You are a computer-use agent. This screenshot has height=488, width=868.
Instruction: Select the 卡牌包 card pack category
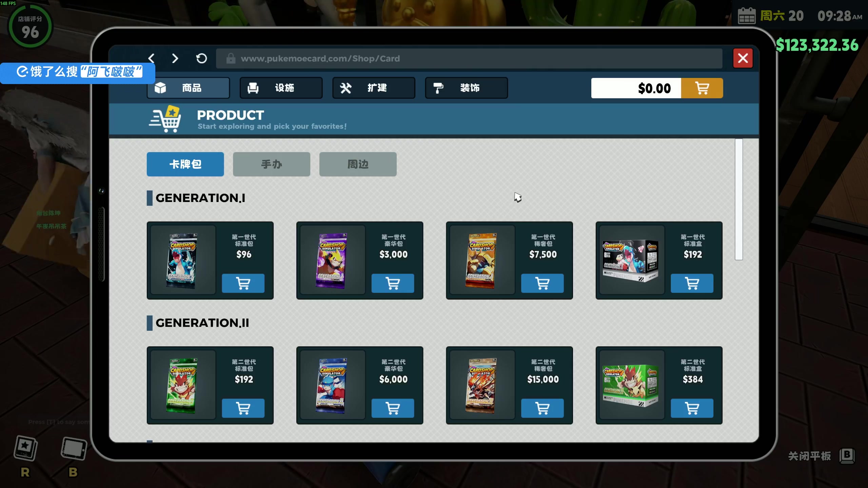185,164
